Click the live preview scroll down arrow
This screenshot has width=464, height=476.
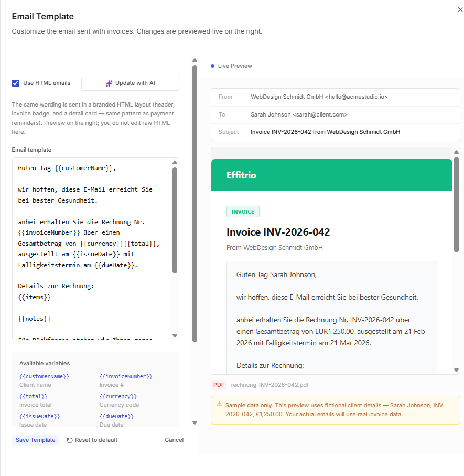pos(456,370)
